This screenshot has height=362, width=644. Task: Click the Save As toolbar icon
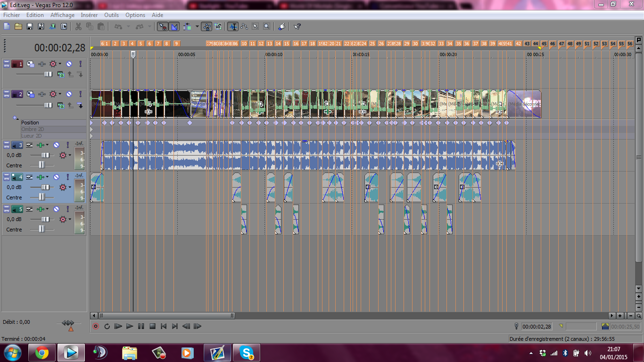coord(41,26)
